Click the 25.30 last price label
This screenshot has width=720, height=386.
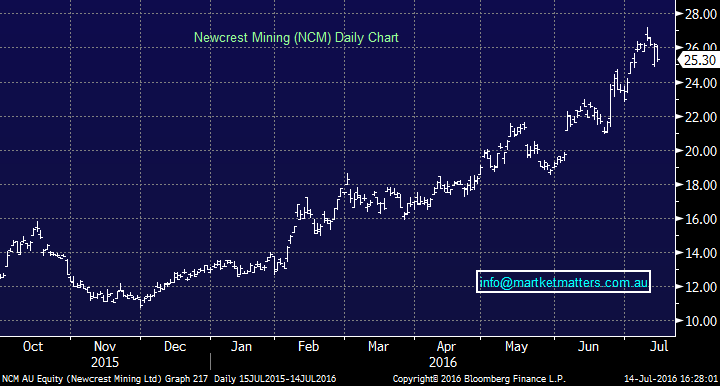(x=698, y=60)
